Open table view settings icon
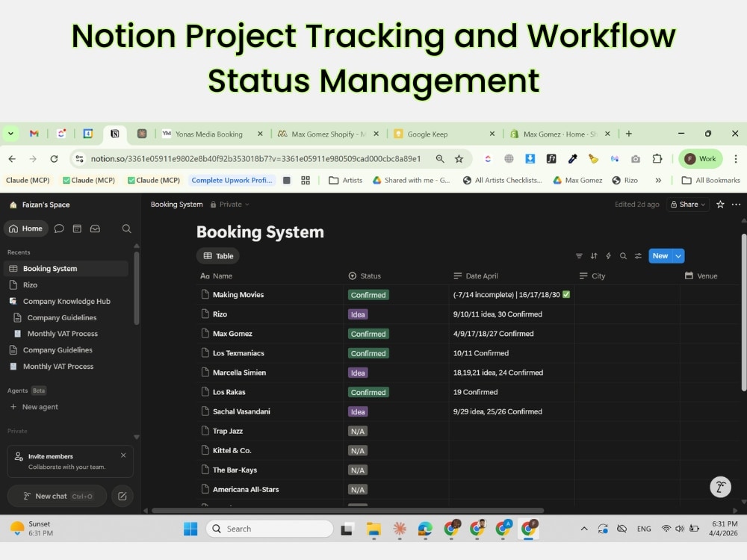Image resolution: width=747 pixels, height=560 pixels. [638, 255]
